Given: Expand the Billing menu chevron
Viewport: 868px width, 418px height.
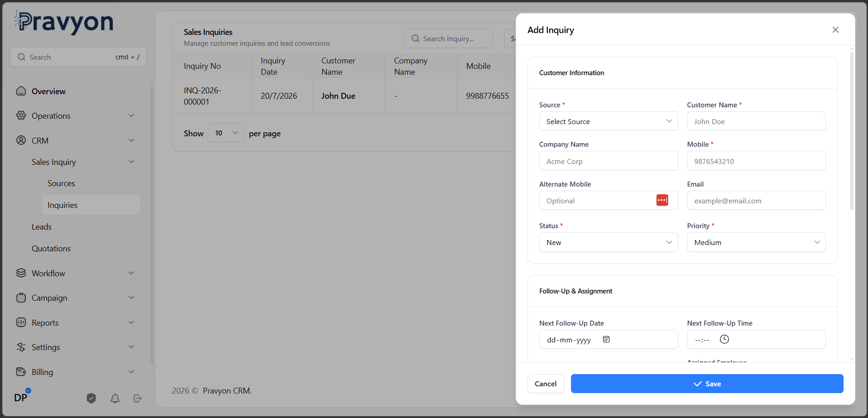Looking at the screenshot, I should tap(131, 372).
